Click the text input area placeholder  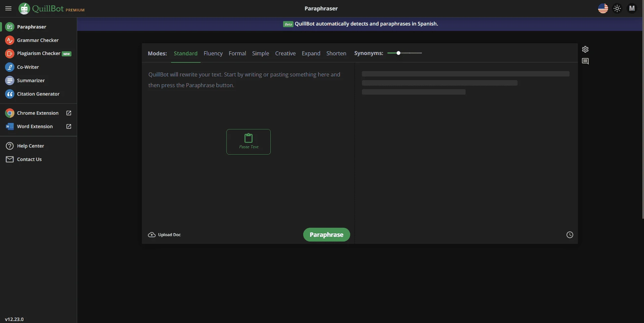(244, 80)
